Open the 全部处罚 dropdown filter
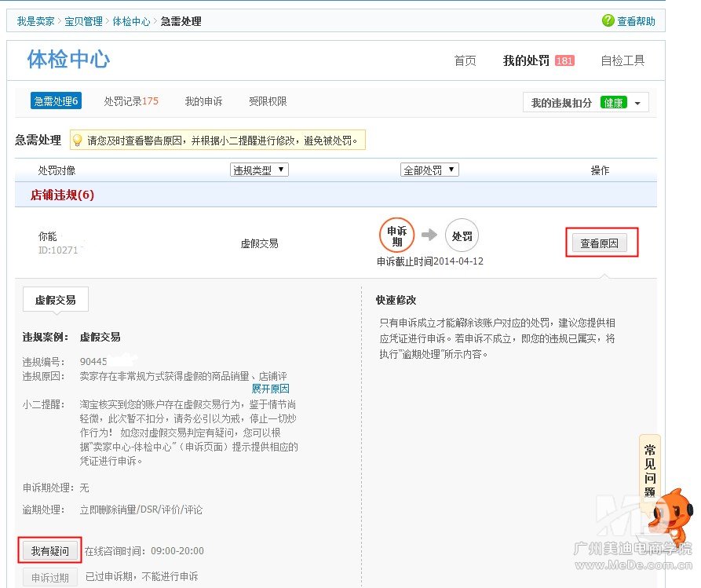 (x=429, y=170)
